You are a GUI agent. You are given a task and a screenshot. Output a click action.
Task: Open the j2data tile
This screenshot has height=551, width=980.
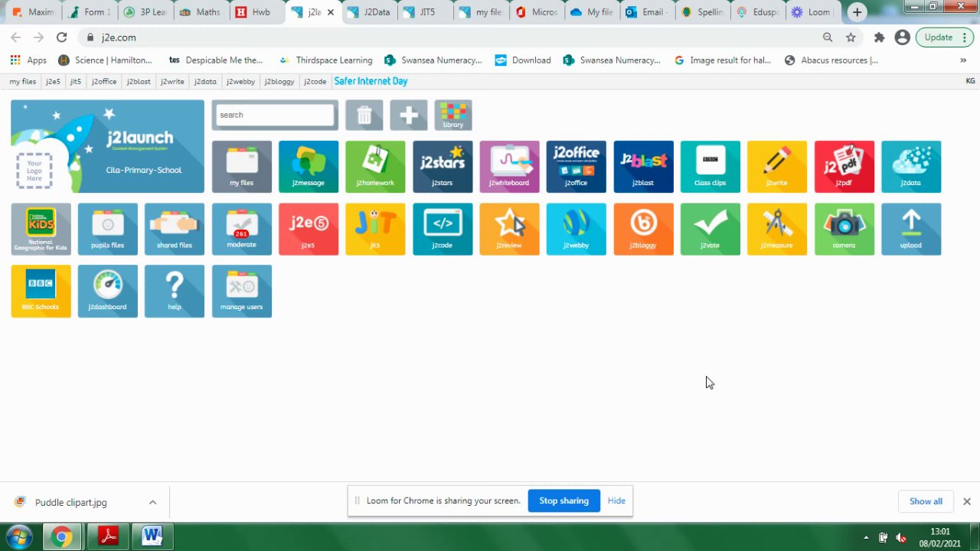coord(911,166)
